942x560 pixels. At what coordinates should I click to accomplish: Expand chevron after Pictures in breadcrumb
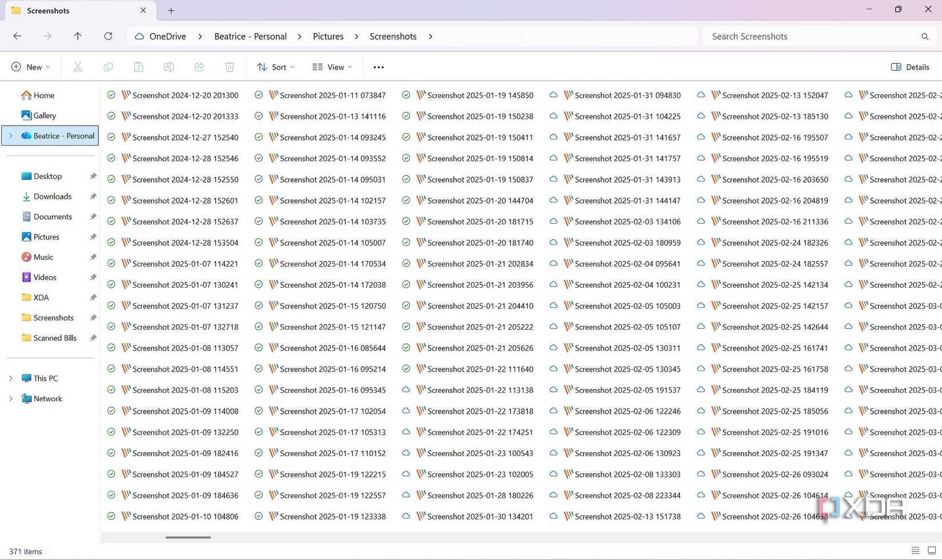coord(356,37)
